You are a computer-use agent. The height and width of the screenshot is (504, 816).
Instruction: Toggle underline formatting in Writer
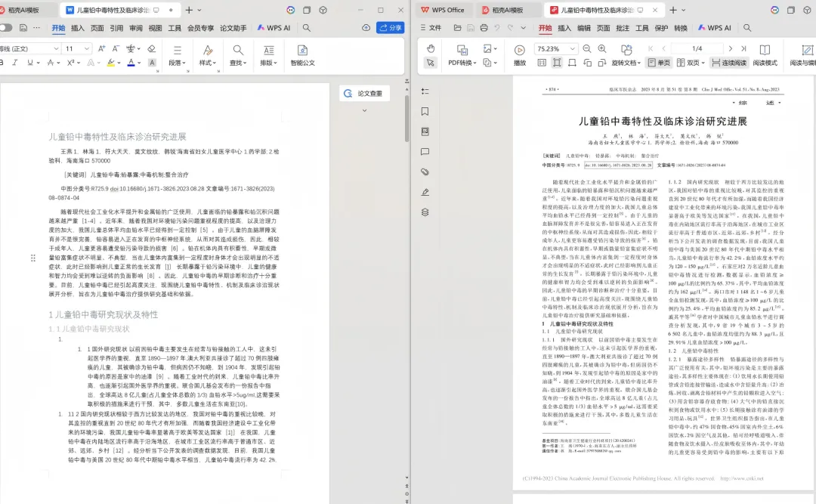pyautogui.click(x=29, y=63)
